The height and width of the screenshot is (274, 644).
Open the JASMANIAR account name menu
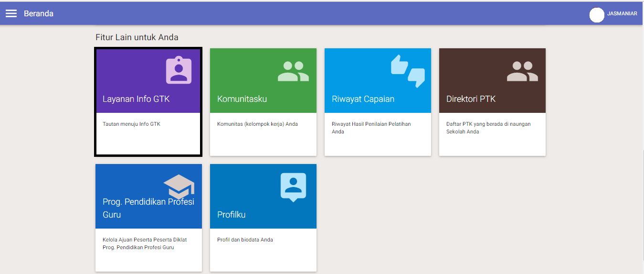(622, 14)
